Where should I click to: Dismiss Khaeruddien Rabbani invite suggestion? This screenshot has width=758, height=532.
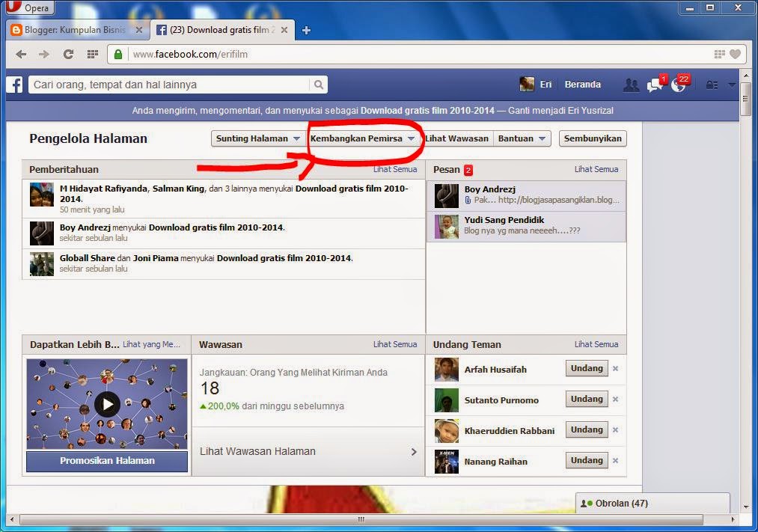pos(615,430)
